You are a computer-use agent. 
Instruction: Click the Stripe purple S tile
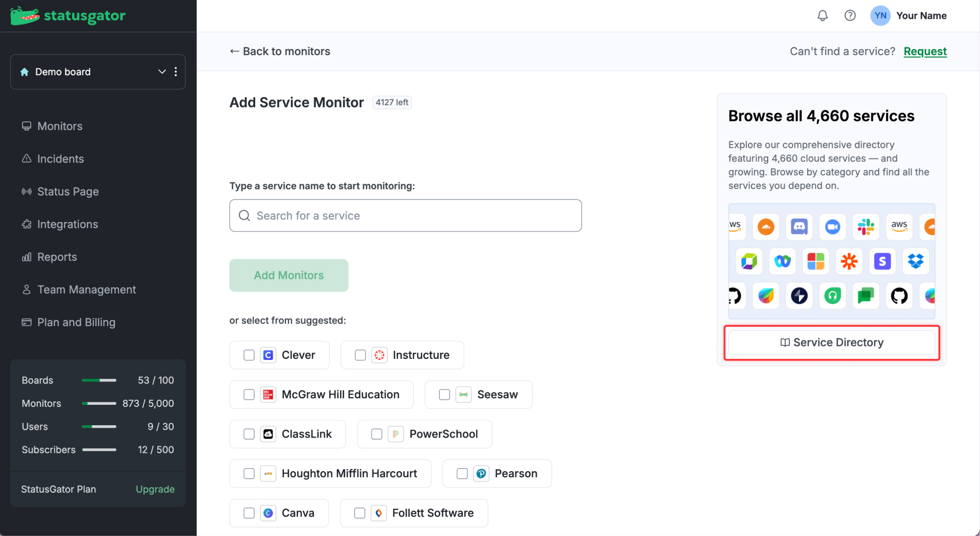(883, 261)
